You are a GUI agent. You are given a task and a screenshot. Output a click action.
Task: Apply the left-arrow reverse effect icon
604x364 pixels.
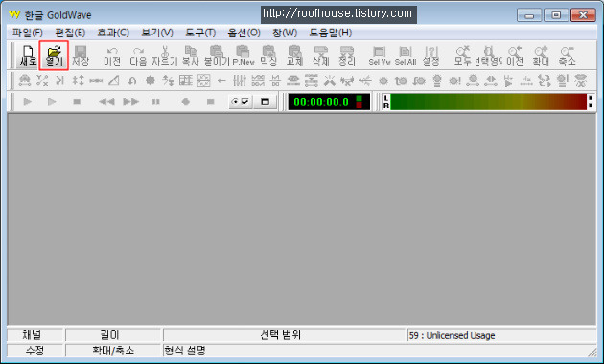pos(221,80)
